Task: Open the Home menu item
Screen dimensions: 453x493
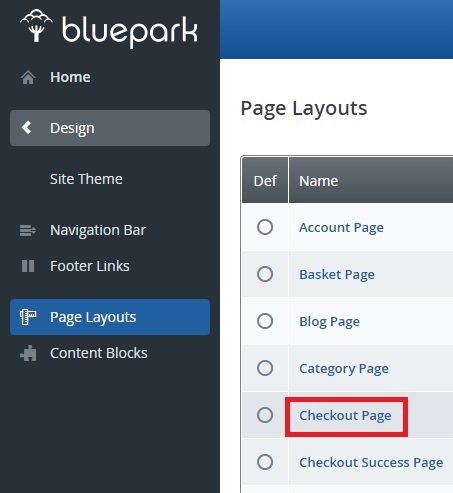Action: 70,77
